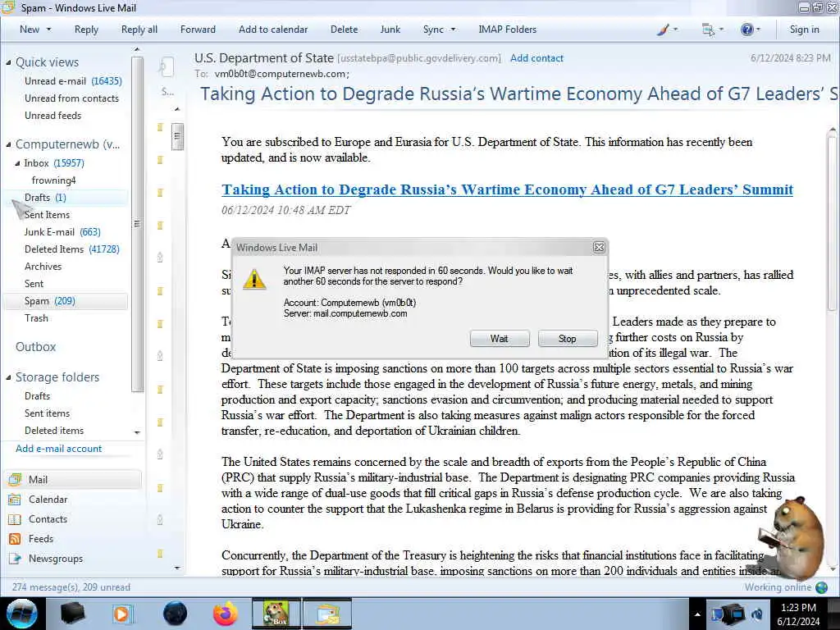
Task: Open the New dropdown arrow
Action: point(48,30)
